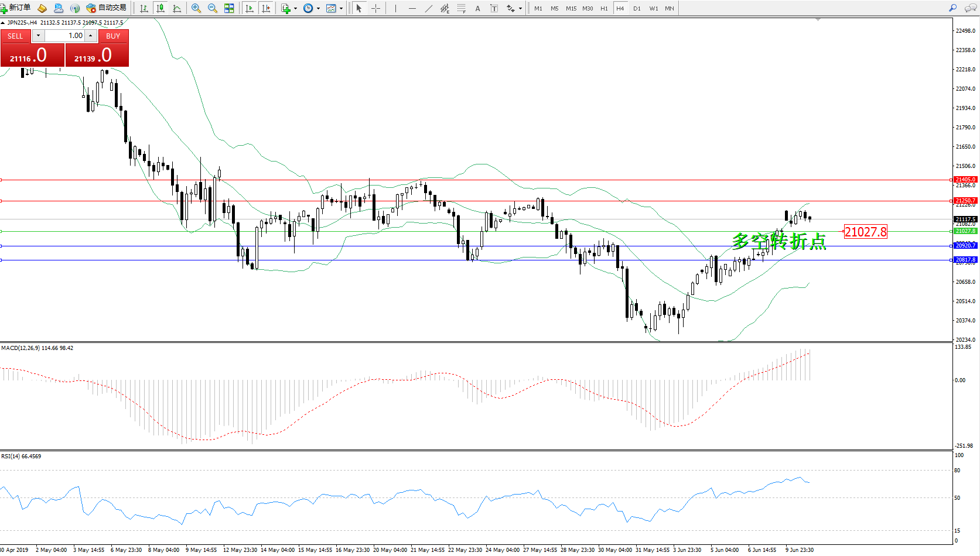Select the text label 'A' tool
This screenshot has height=556, width=980.
click(x=478, y=8)
